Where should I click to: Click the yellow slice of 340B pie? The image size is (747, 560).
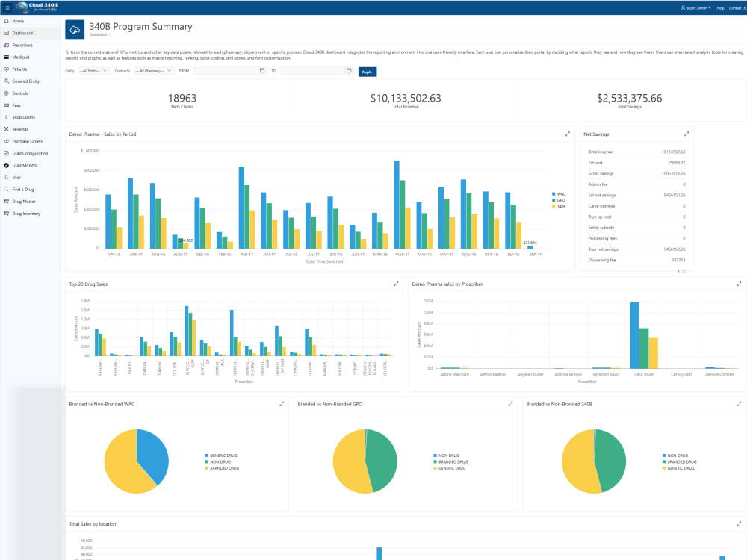(577, 462)
